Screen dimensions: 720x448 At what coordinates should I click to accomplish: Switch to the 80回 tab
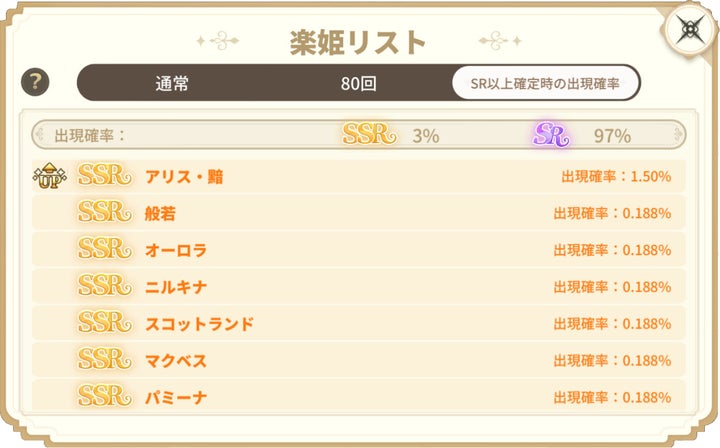tap(358, 84)
